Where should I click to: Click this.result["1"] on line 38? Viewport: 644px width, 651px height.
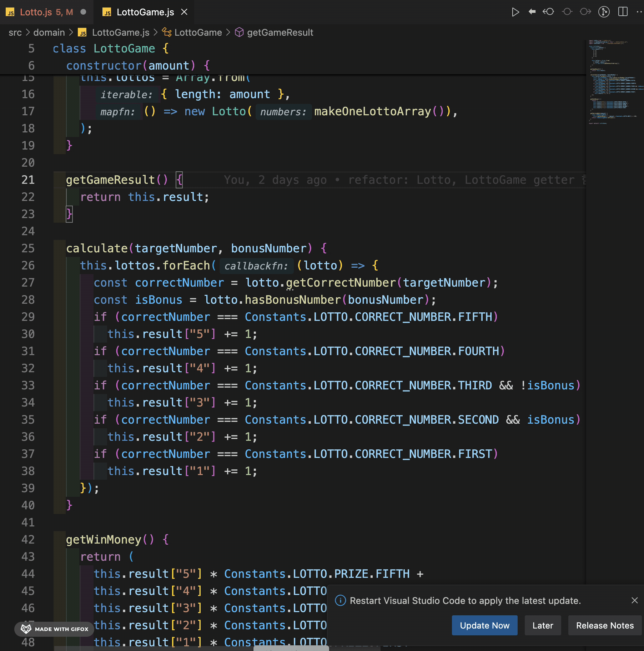pos(162,471)
